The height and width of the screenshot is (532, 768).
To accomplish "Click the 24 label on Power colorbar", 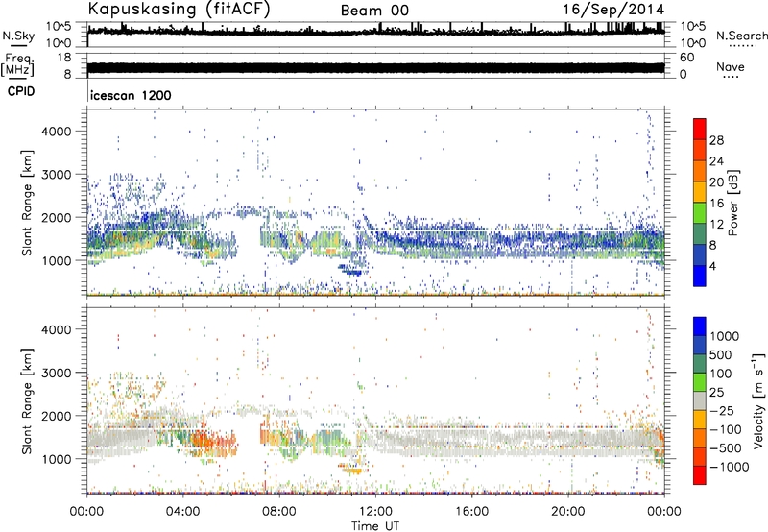I will 716,161.
